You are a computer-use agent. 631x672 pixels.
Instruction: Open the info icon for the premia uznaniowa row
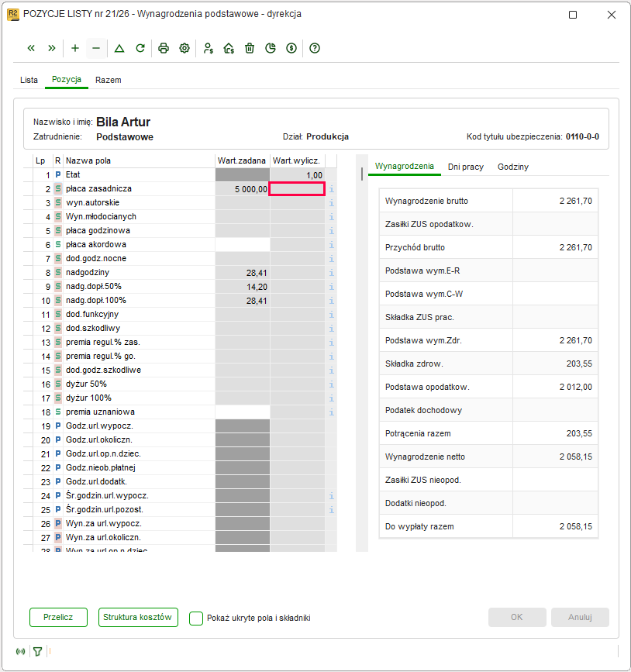(x=331, y=412)
